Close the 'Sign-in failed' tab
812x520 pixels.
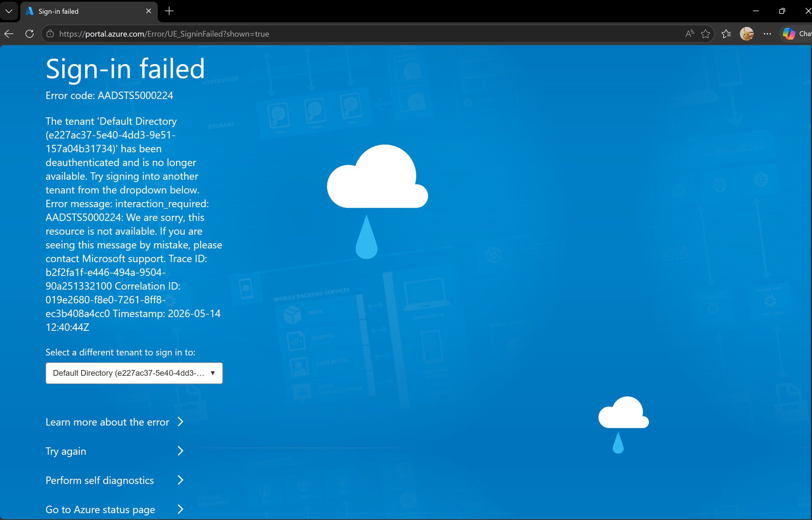[x=149, y=11]
